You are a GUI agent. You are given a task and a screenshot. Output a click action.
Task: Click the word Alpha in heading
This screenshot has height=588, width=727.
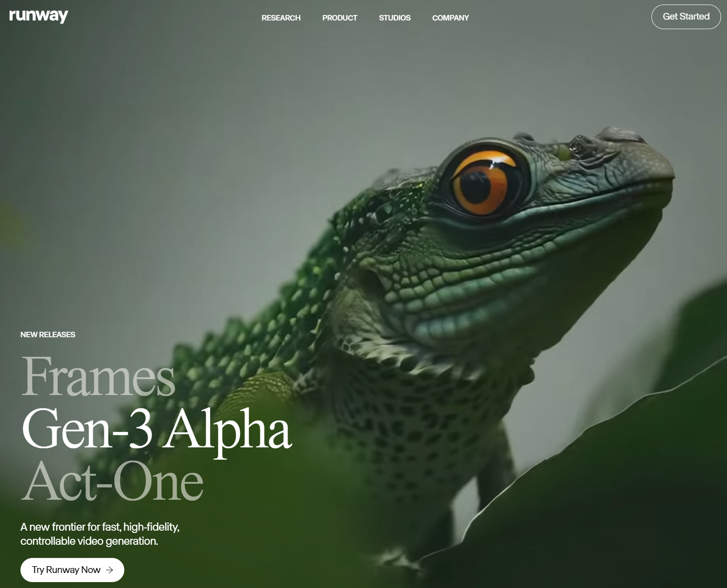228,431
